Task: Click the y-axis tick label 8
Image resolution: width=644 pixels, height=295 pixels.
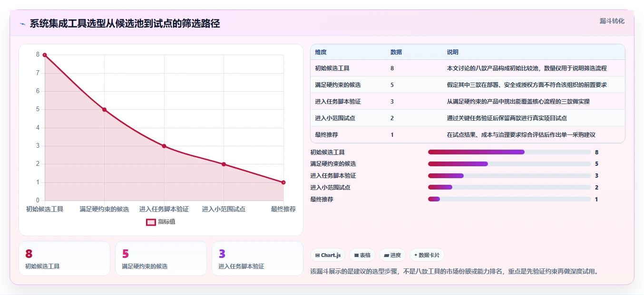Action: (38, 55)
